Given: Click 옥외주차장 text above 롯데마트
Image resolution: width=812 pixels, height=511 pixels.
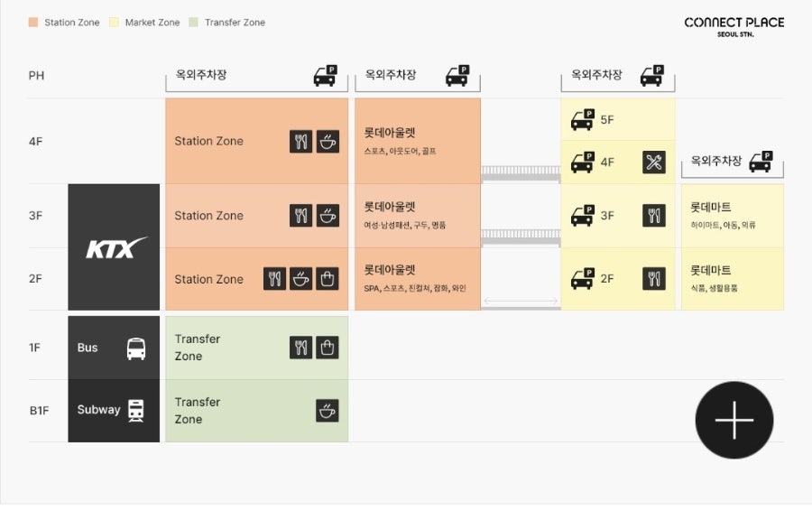Looking at the screenshot, I should click(716, 161).
